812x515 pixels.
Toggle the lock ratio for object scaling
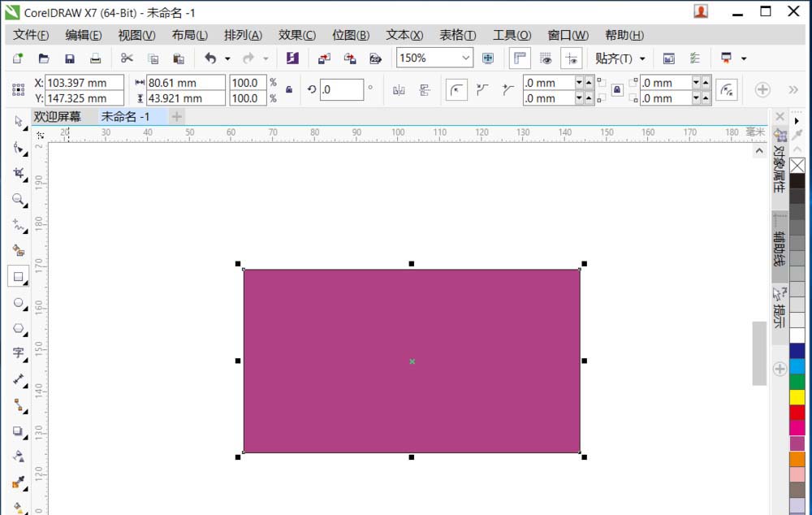pos(289,89)
